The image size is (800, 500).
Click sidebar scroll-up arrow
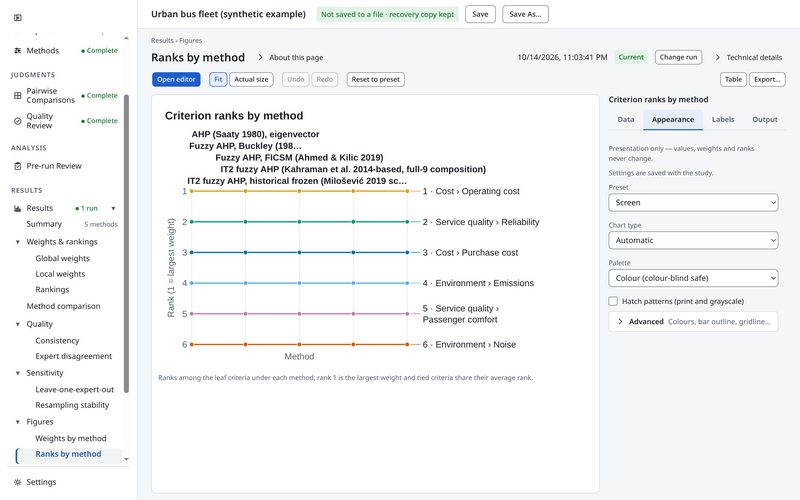126,38
